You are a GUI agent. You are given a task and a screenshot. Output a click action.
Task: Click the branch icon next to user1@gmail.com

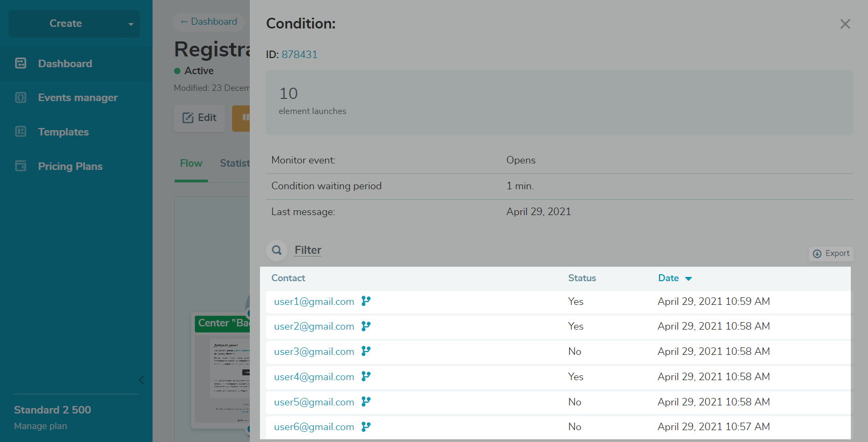pyautogui.click(x=366, y=301)
